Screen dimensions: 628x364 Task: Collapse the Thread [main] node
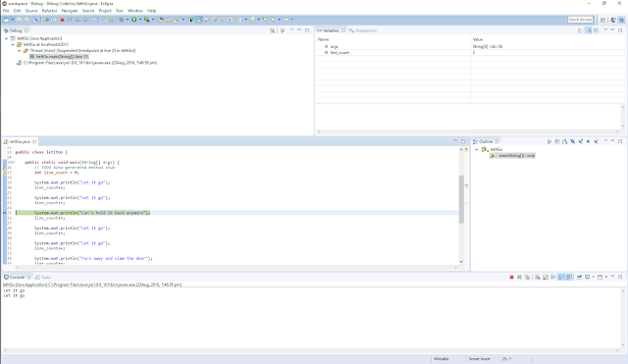19,51
